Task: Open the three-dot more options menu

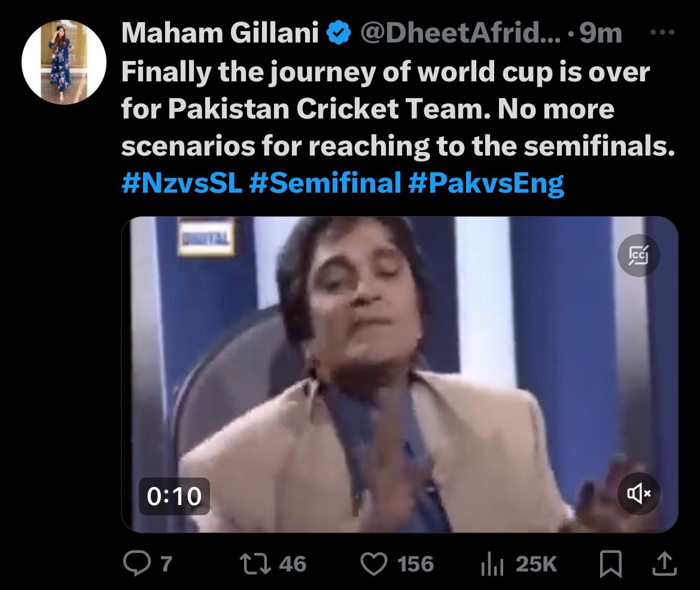Action: [662, 33]
